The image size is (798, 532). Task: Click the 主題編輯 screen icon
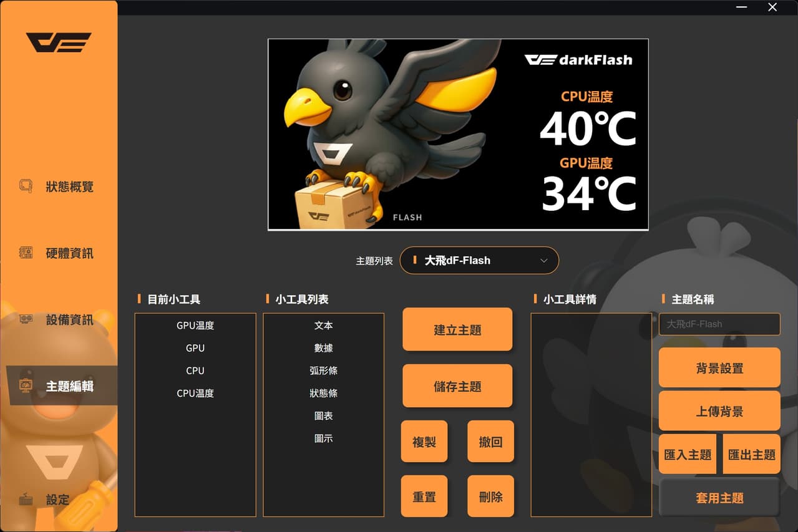26,386
